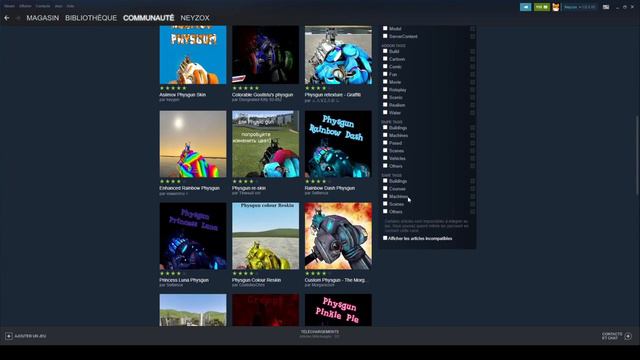Image resolution: width=640 pixels, height=360 pixels.
Task: Tick the Fun tag checkbox
Action: tap(385, 74)
